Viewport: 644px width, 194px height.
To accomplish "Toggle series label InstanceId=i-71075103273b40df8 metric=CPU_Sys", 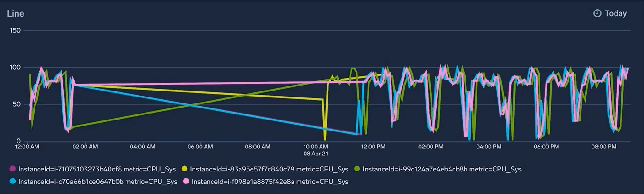I will point(97,169).
